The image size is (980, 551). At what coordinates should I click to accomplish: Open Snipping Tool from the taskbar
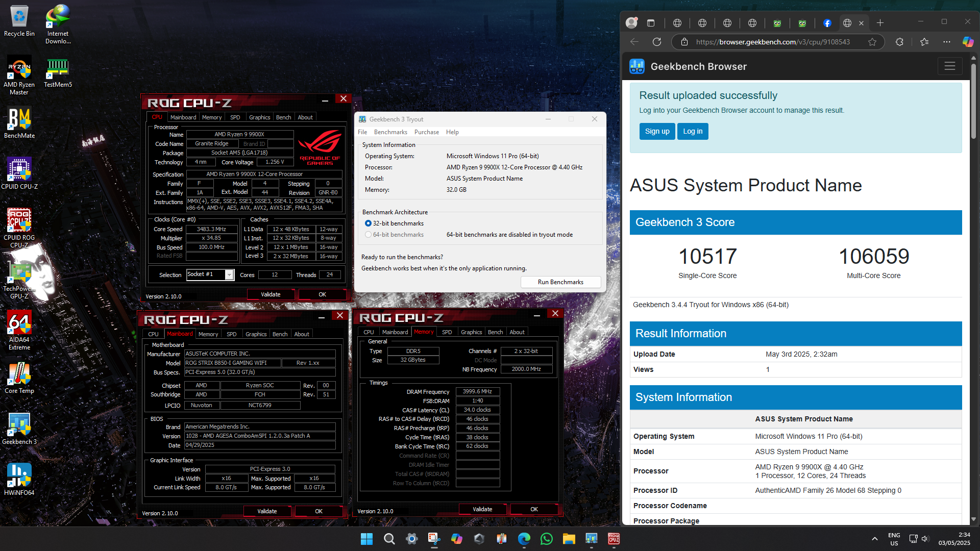click(x=434, y=539)
